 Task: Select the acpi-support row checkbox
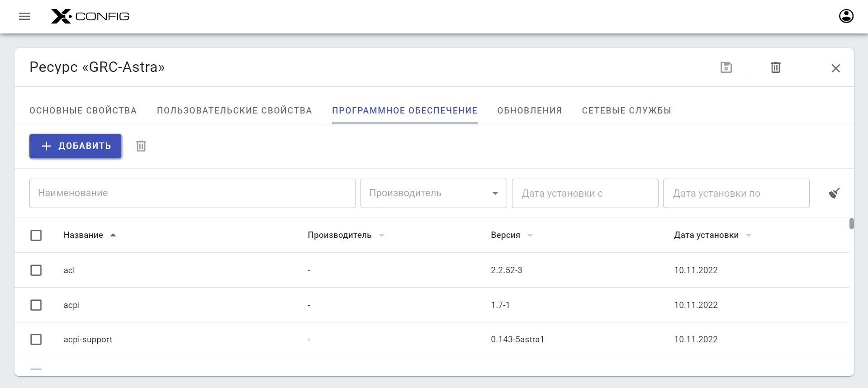36,340
